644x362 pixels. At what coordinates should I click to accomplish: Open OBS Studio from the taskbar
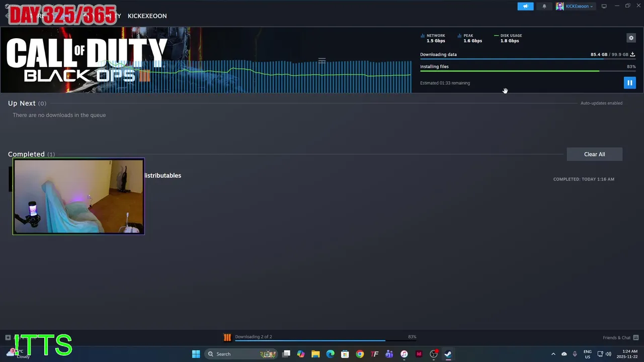(x=434, y=354)
